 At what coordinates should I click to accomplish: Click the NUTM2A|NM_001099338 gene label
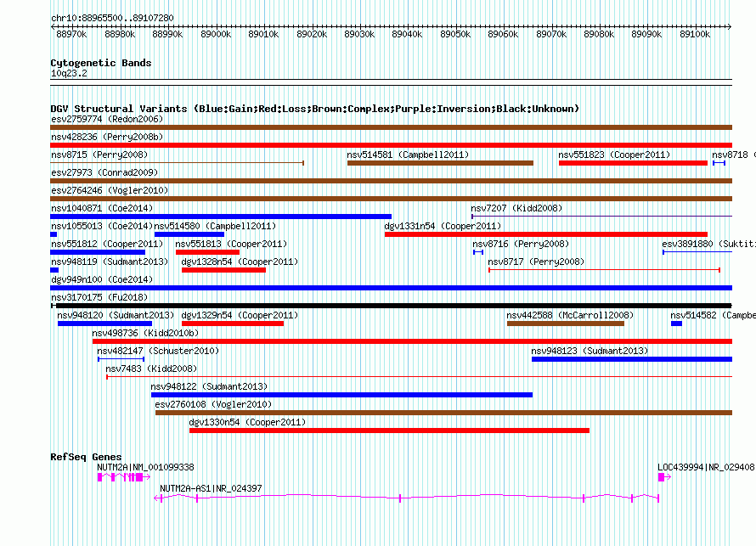pyautogui.click(x=145, y=467)
